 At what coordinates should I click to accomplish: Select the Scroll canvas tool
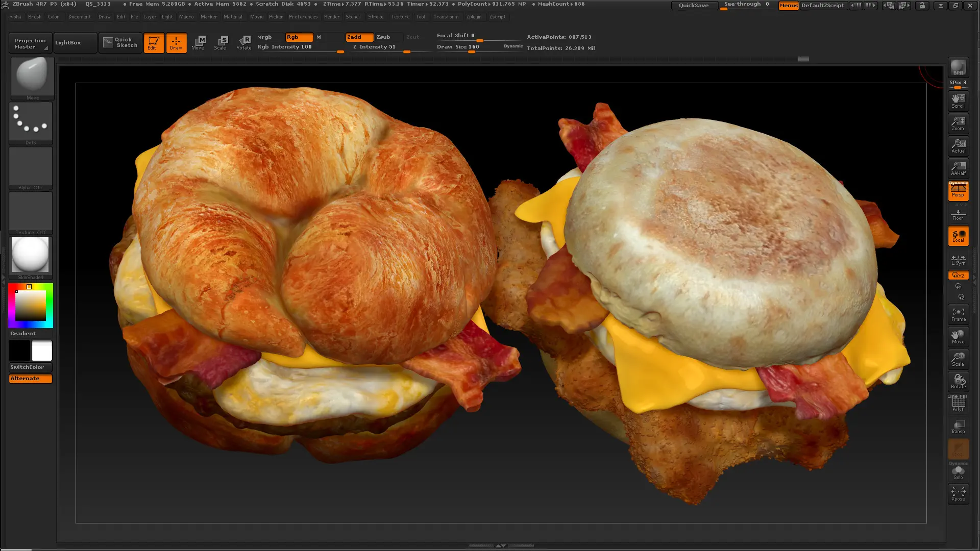(x=958, y=101)
